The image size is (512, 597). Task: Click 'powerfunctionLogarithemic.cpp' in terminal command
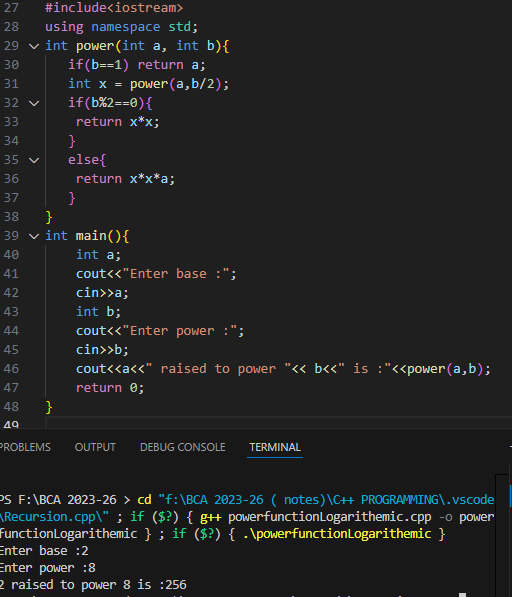330,517
